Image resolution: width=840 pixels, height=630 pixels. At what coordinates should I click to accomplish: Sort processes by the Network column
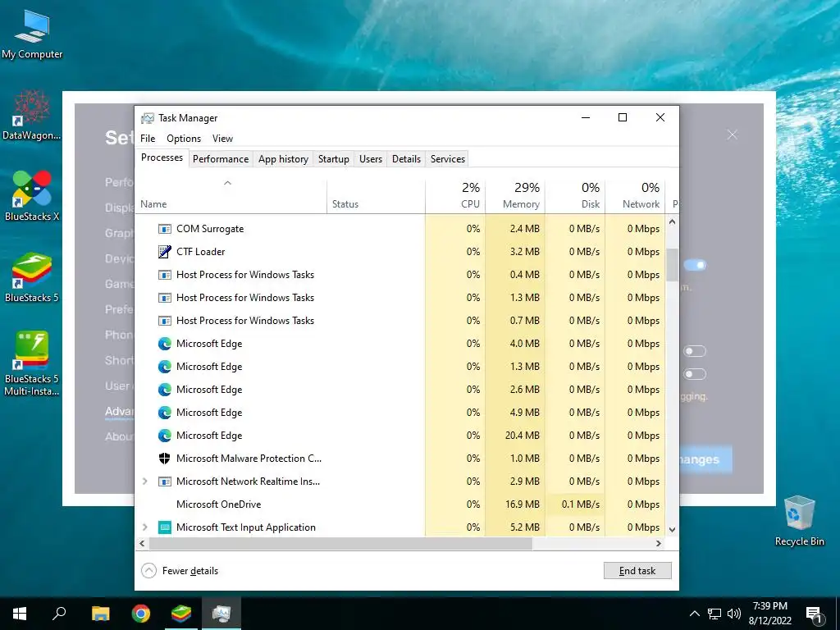click(636, 196)
